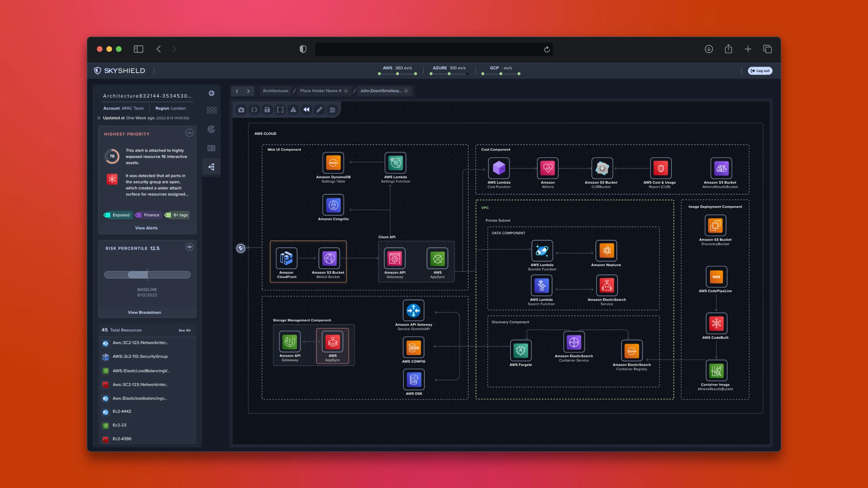Open Highest Priority more options menu
The height and width of the screenshot is (488, 868).
[190, 133]
